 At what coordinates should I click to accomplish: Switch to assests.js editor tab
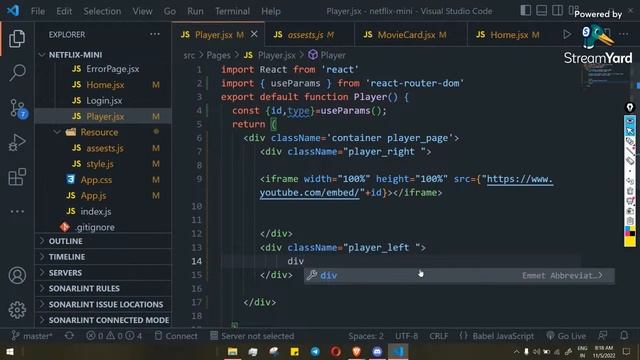pos(309,35)
